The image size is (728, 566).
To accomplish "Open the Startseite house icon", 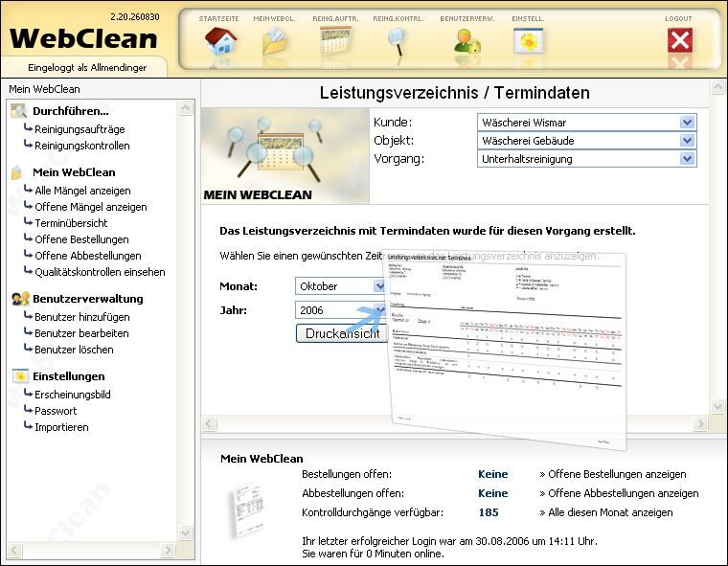I will point(220,41).
